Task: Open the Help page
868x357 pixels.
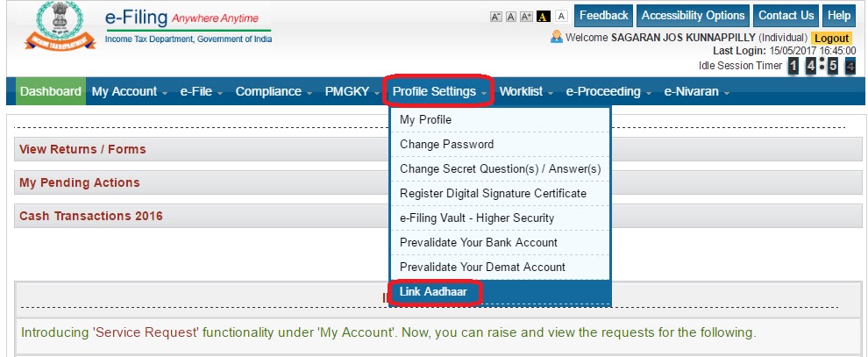Action: tap(839, 16)
